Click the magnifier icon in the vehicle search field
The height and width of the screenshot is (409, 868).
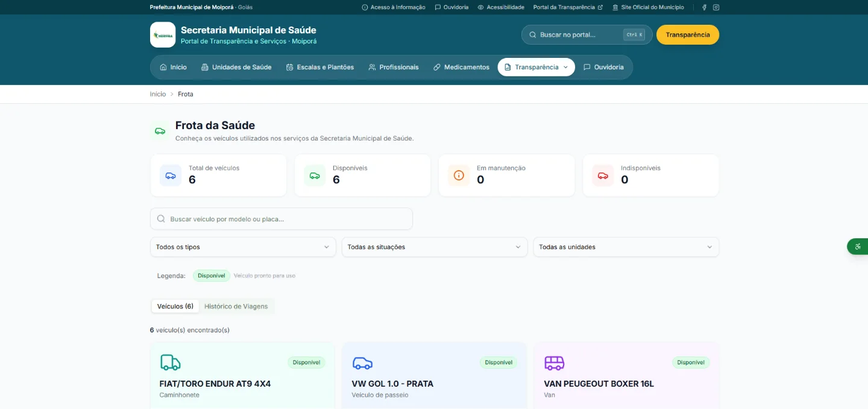(x=161, y=219)
